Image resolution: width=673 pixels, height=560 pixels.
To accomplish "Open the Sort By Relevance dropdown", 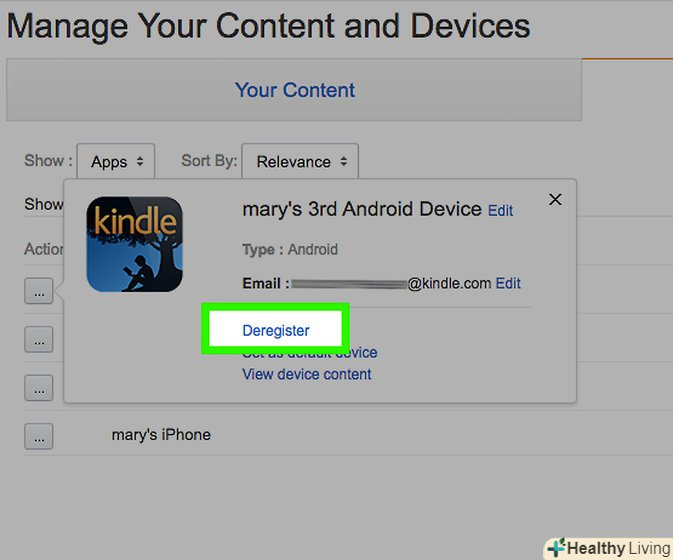I will tap(300, 161).
